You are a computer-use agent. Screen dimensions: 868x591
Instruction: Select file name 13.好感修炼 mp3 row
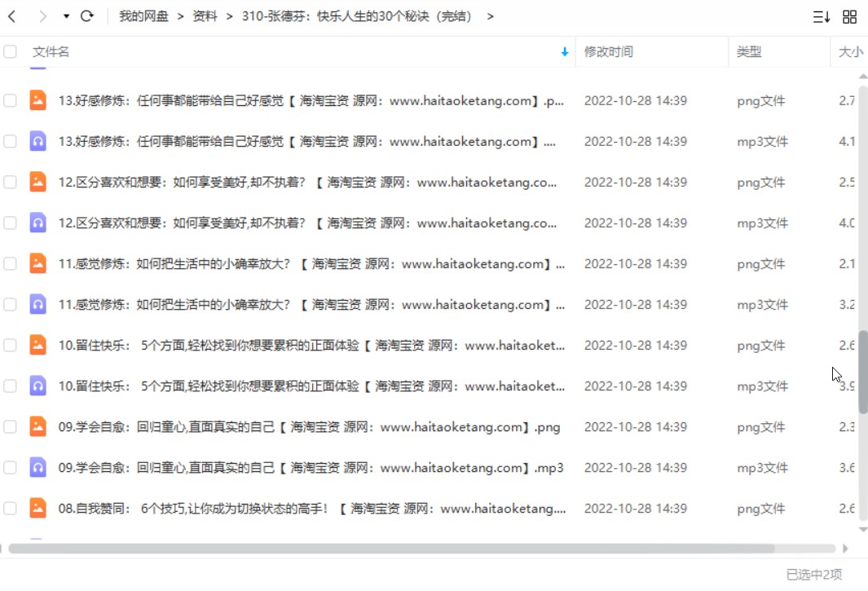[x=306, y=142]
